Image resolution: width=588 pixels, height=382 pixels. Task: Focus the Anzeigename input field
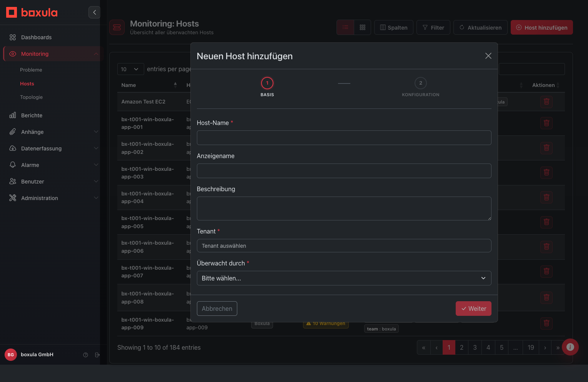point(344,171)
